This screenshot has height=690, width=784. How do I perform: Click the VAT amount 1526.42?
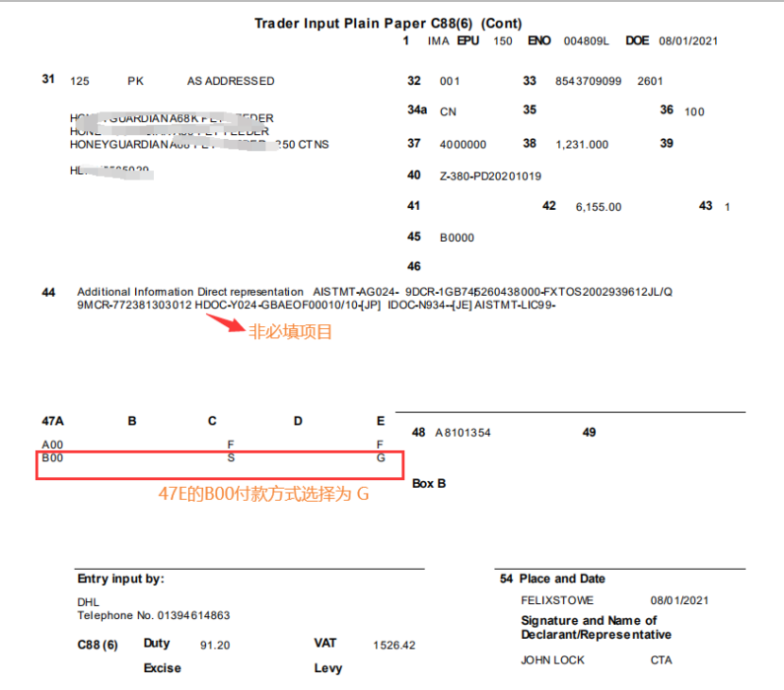394,646
